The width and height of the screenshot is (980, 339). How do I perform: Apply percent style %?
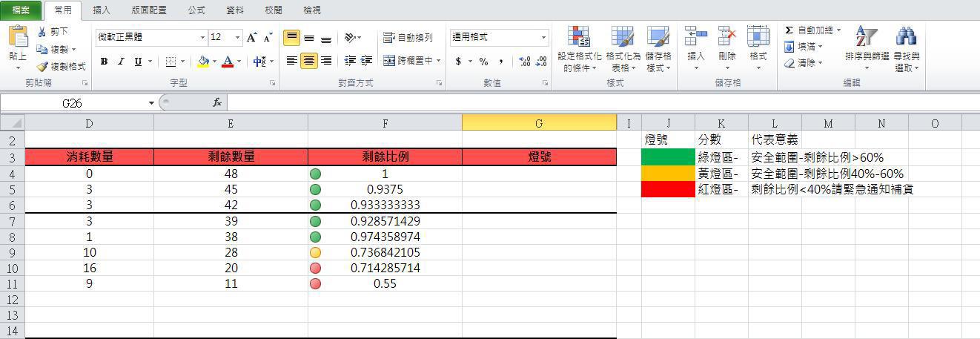coord(483,62)
